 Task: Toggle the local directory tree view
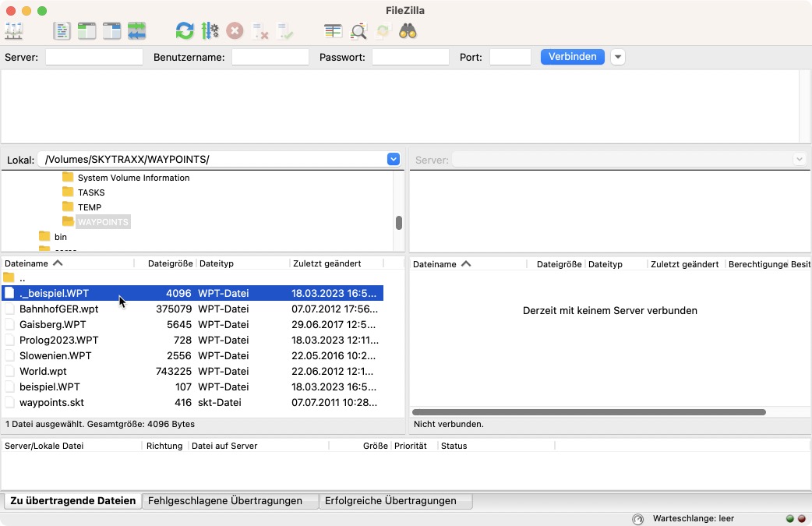pyautogui.click(x=86, y=30)
